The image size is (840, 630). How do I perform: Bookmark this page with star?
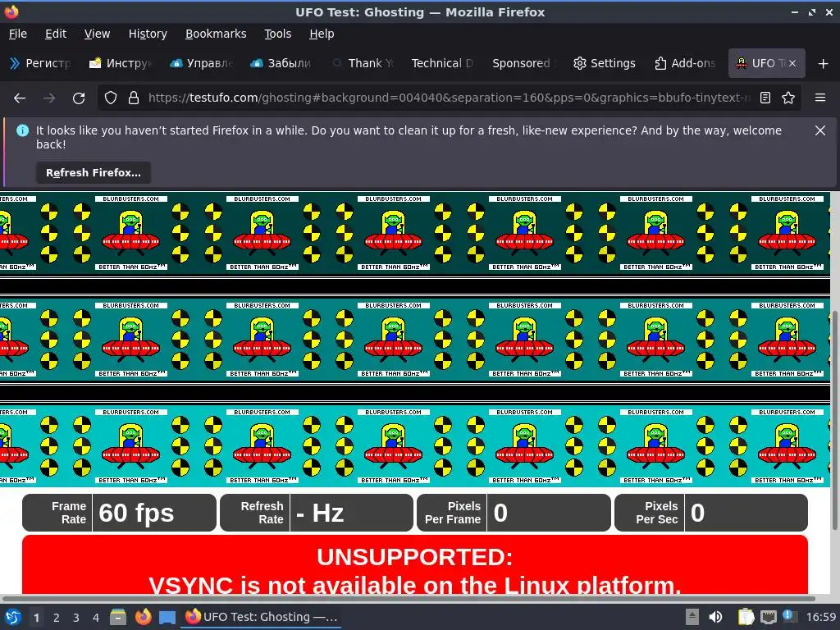[x=788, y=98]
